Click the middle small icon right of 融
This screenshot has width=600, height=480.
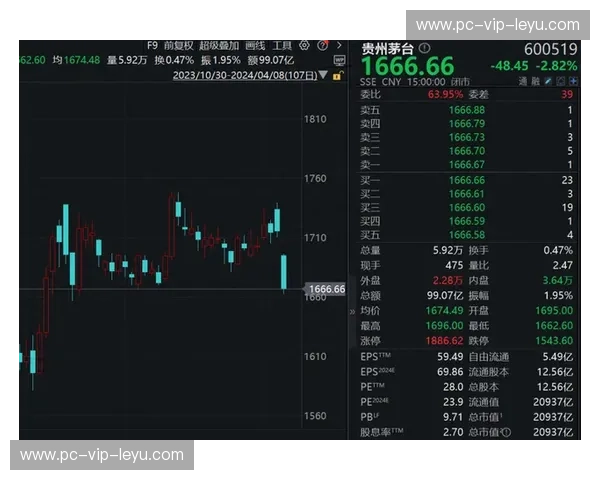[x=561, y=81]
